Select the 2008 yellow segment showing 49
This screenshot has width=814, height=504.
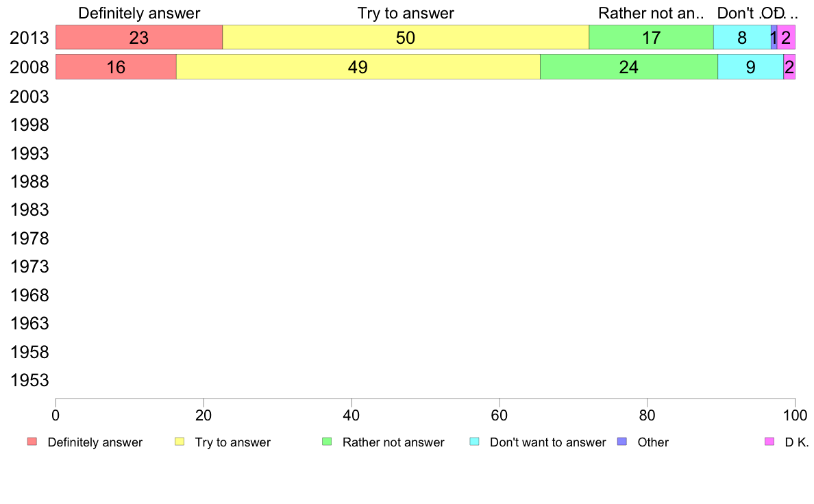pos(358,67)
